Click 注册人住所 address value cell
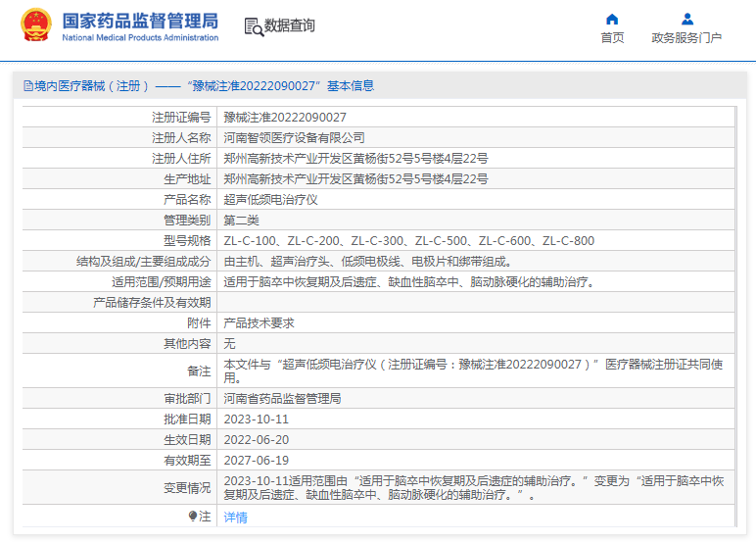 pos(476,159)
